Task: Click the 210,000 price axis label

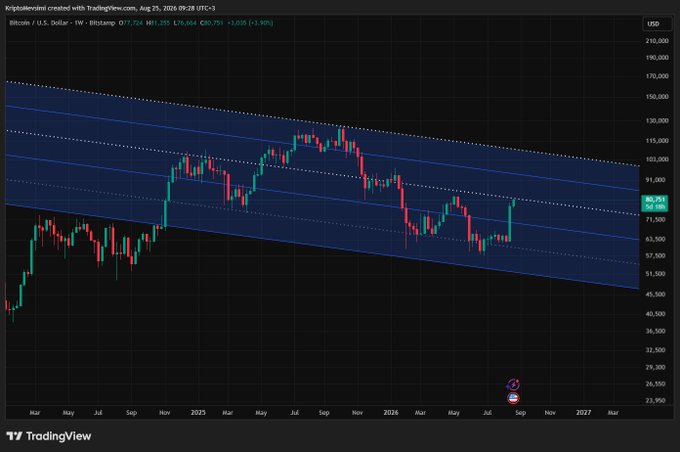Action: point(657,41)
